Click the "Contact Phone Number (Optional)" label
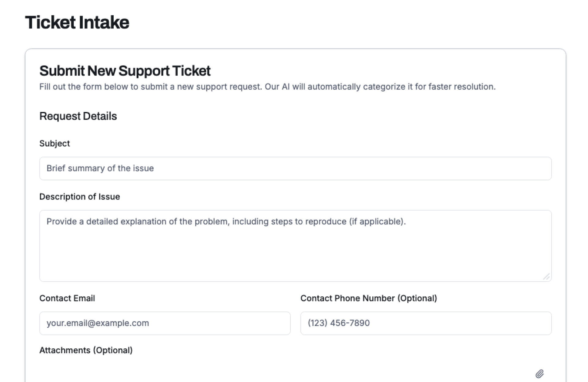The image size is (588, 382). point(368,298)
